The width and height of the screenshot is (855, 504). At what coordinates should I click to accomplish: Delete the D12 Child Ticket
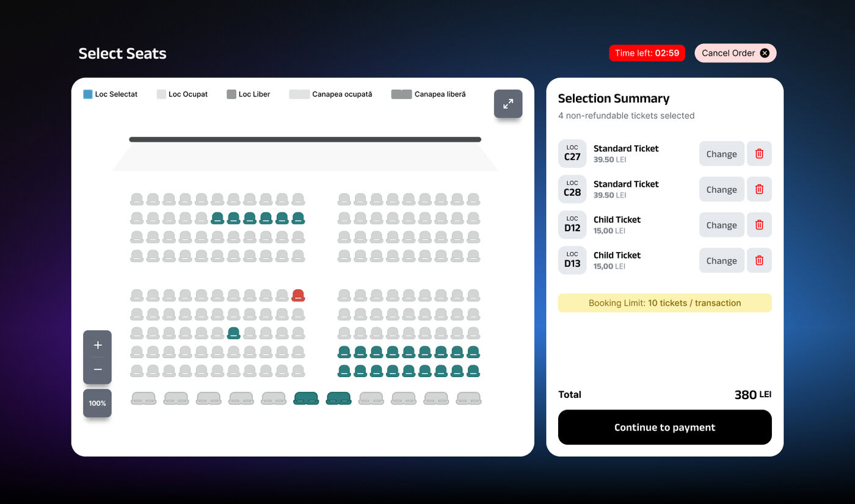pos(759,225)
